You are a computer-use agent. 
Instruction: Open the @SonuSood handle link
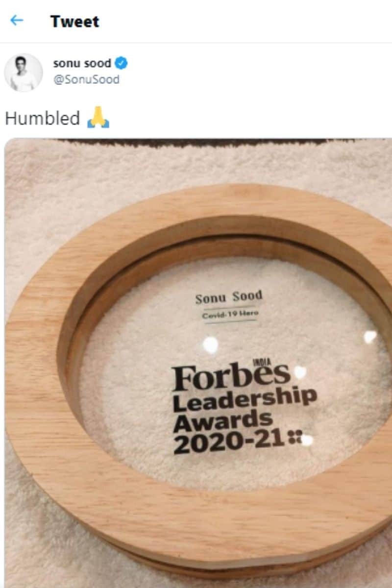86,79
